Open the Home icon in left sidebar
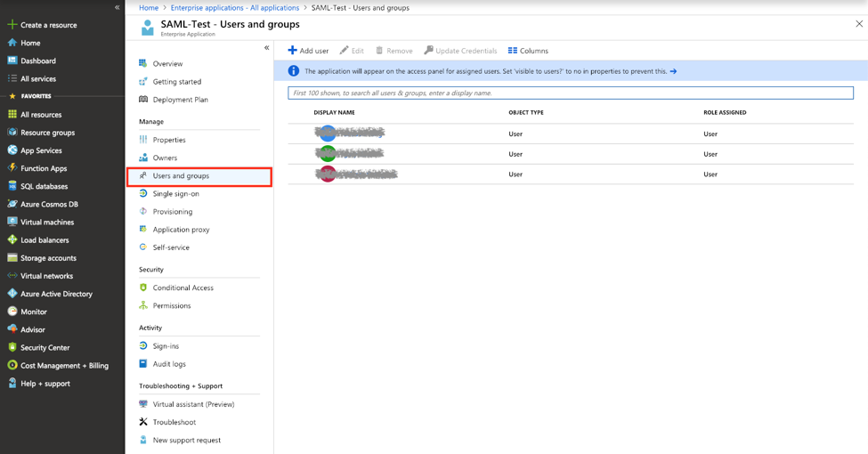 [x=12, y=43]
